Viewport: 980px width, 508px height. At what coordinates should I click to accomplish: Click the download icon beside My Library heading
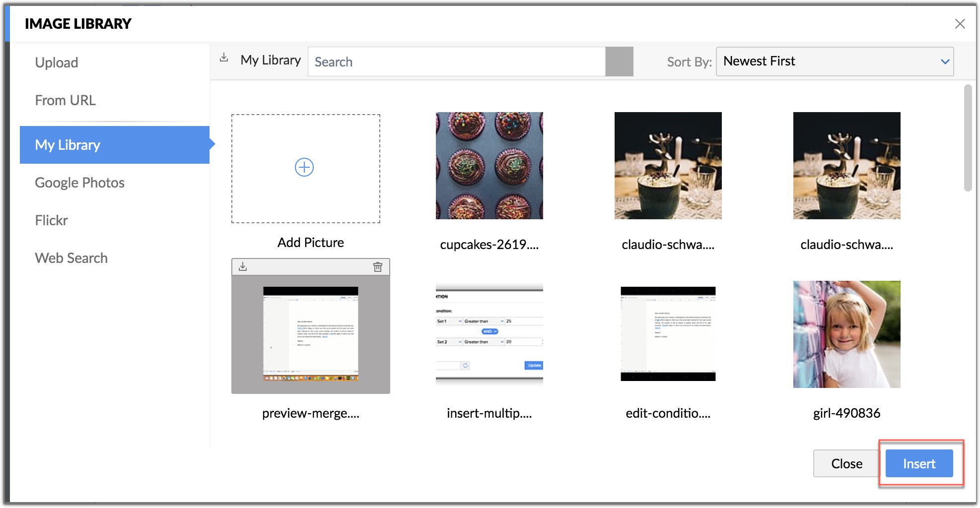click(224, 58)
